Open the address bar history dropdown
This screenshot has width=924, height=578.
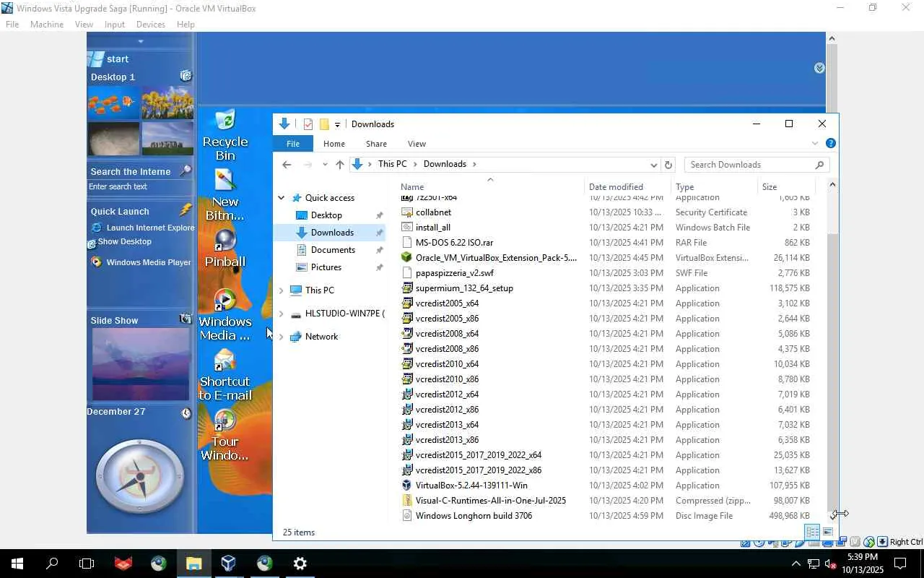click(x=653, y=165)
